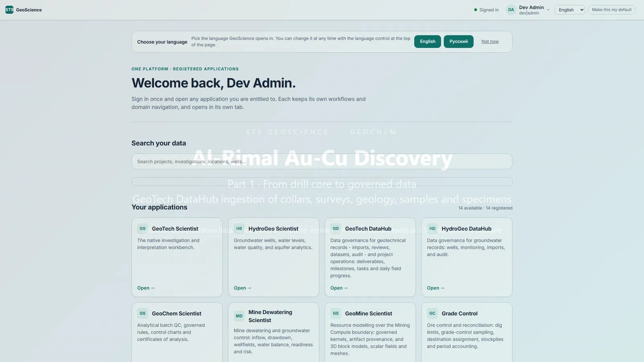Click the STS GeoScience logo icon
The image size is (644, 362).
[x=9, y=10]
